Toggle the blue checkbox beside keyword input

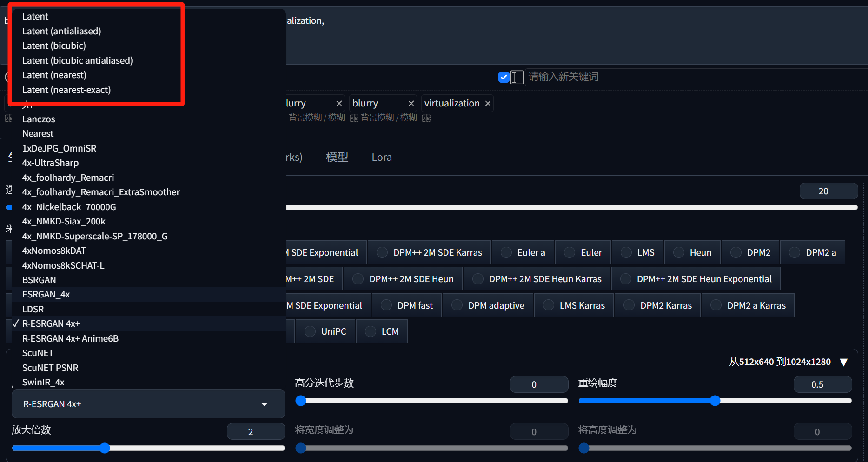pos(504,77)
